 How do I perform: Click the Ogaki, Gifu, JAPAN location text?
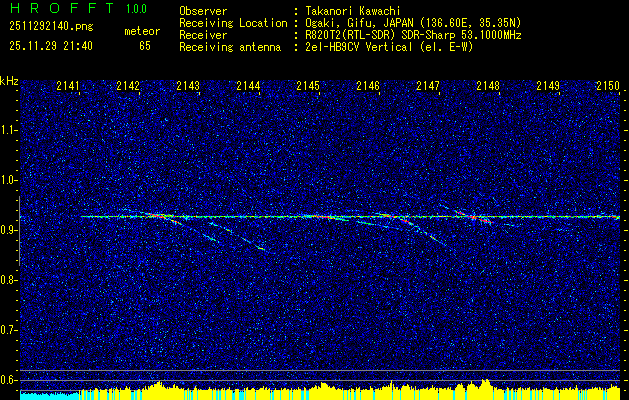pyautogui.click(x=413, y=23)
